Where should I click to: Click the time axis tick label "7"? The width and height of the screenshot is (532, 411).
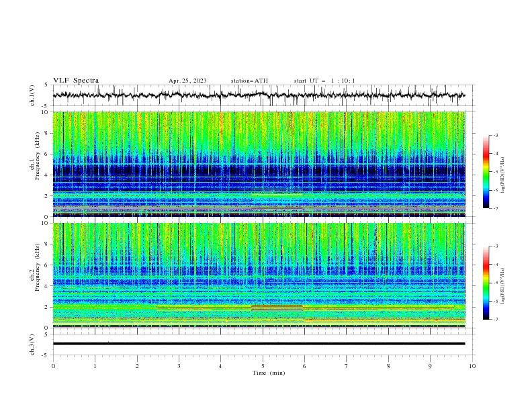pyautogui.click(x=347, y=366)
